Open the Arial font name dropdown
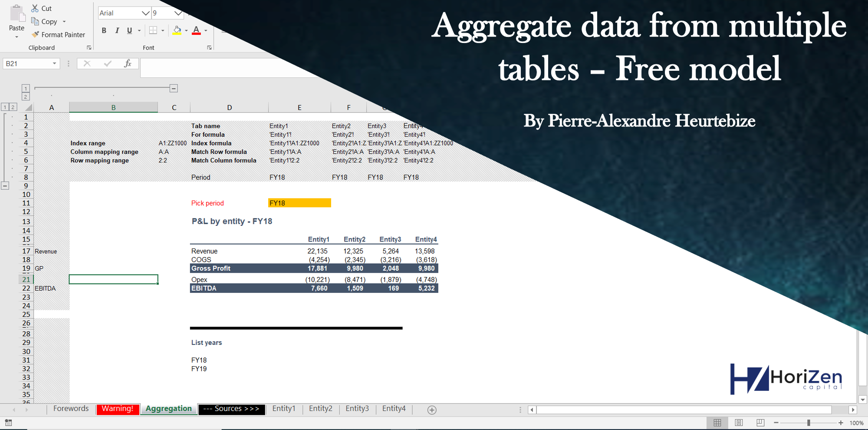Screen dimensions: 868x430 pyautogui.click(x=146, y=13)
